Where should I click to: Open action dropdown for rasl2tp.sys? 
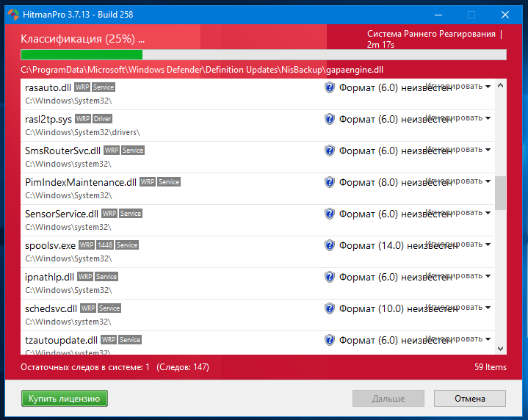(x=488, y=118)
